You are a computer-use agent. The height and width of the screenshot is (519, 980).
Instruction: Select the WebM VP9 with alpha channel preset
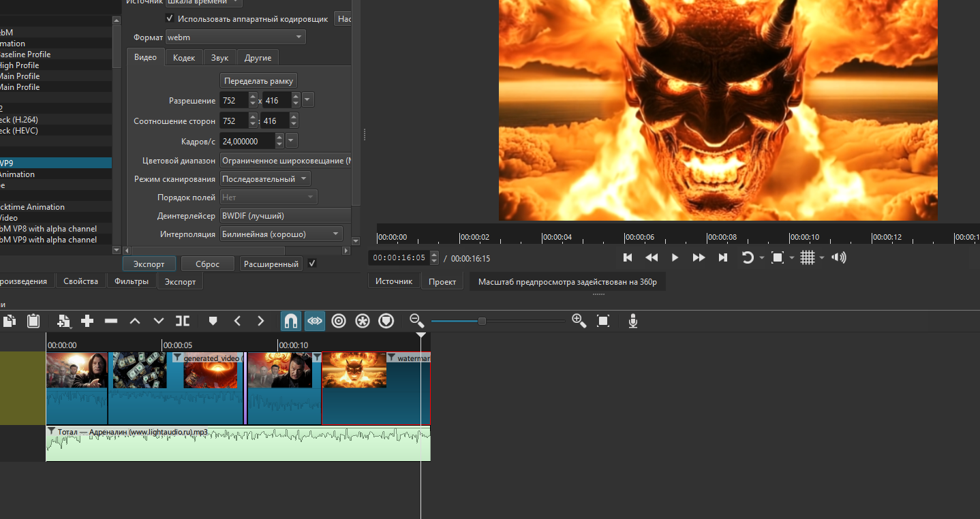pos(56,240)
